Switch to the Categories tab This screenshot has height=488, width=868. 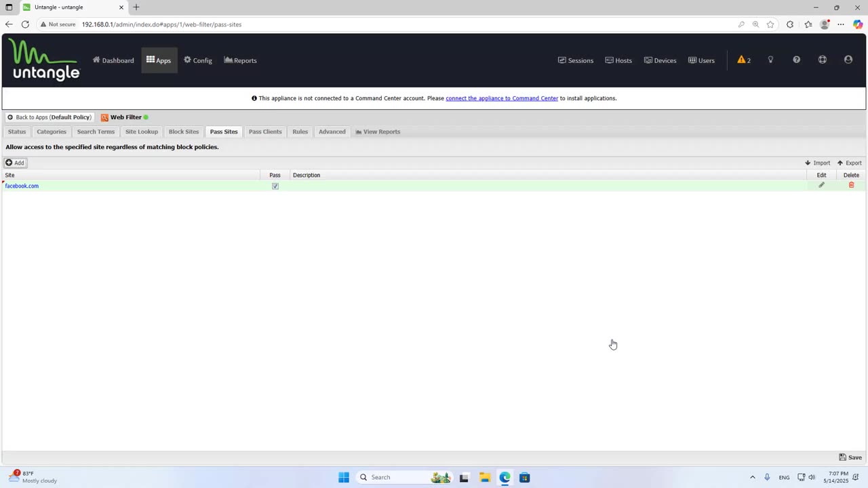click(52, 131)
